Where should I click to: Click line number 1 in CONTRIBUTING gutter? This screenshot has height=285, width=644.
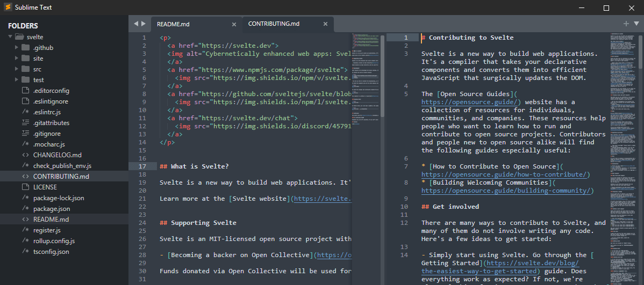click(405, 38)
